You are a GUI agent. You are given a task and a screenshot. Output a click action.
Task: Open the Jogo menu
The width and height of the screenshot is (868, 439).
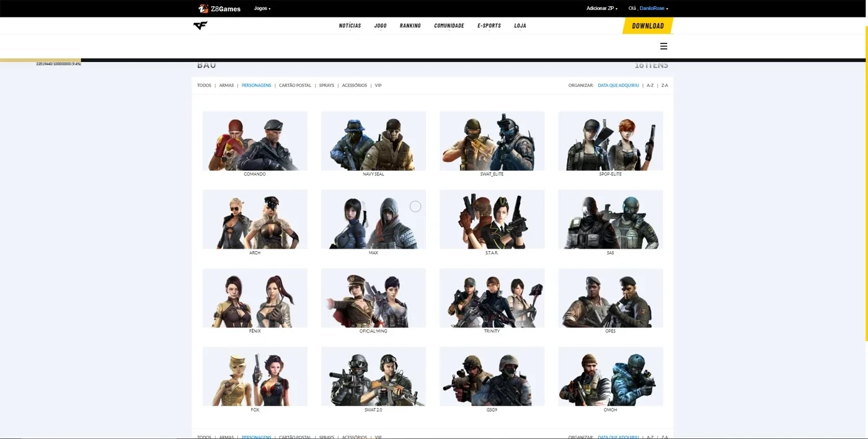pos(381,26)
